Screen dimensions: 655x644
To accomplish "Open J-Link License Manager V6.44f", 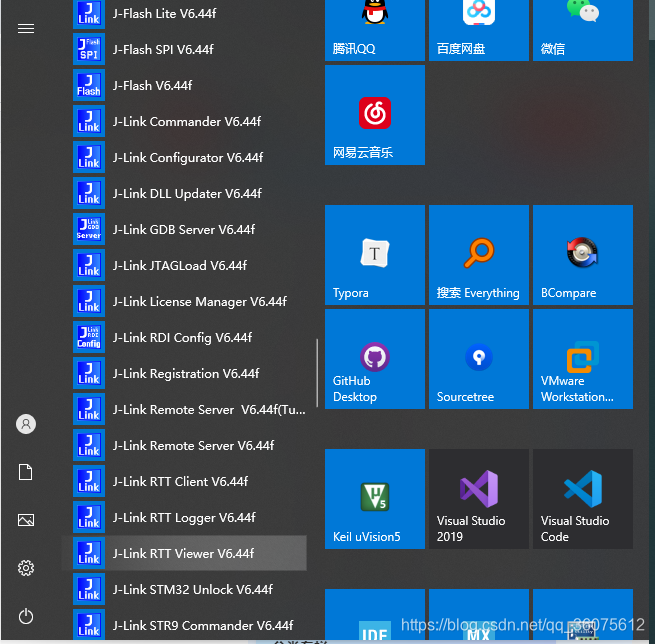I will pyautogui.click(x=184, y=301).
